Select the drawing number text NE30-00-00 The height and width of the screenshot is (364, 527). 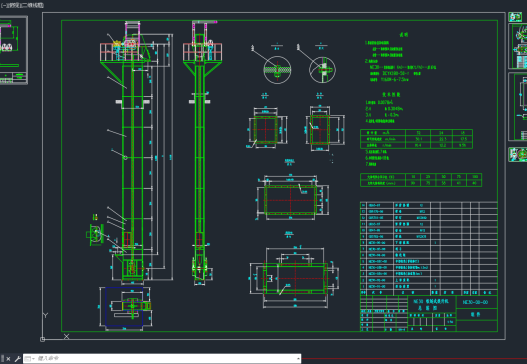tap(475, 302)
